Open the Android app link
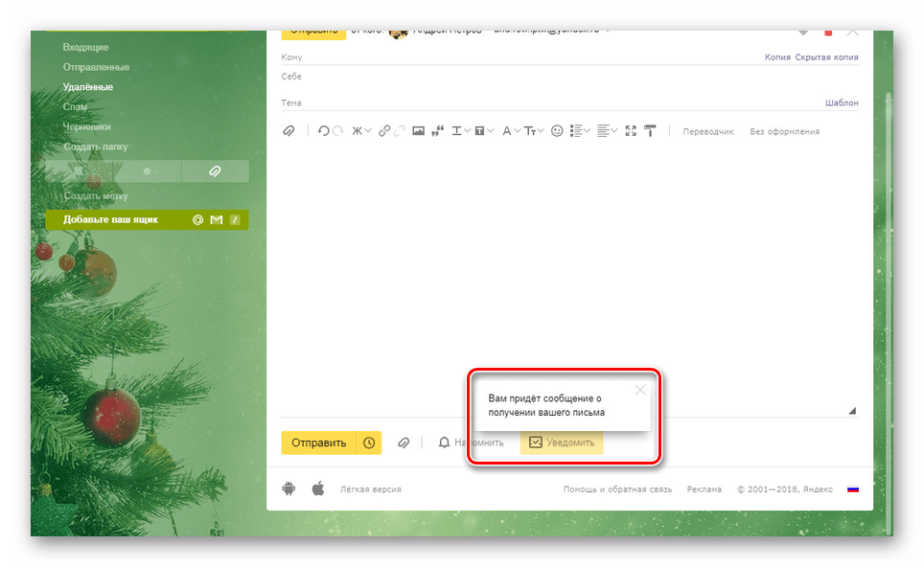924x567 pixels. click(x=289, y=488)
